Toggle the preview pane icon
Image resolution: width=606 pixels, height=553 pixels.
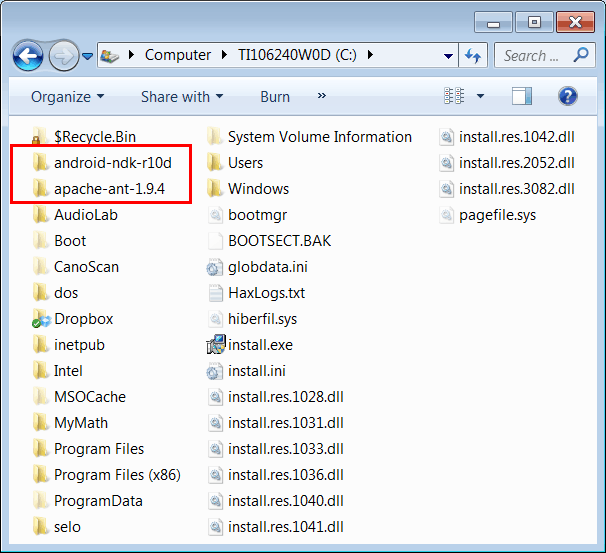[522, 96]
